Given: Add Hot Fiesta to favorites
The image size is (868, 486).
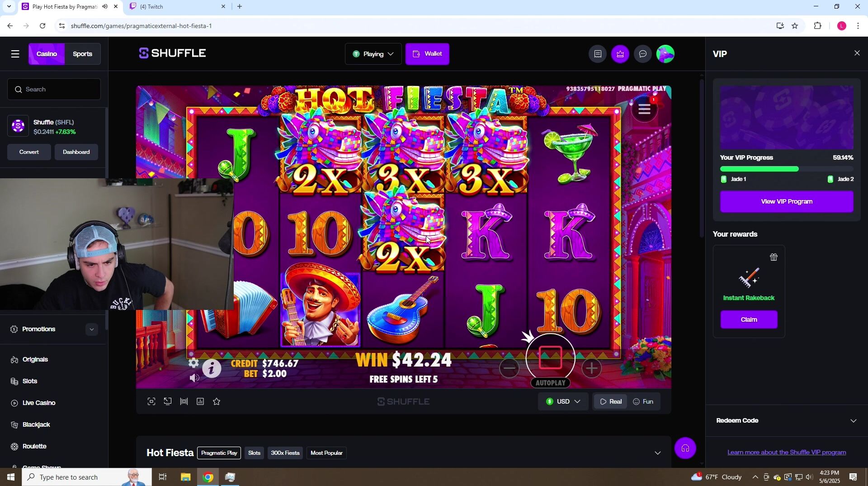Looking at the screenshot, I should (217, 401).
